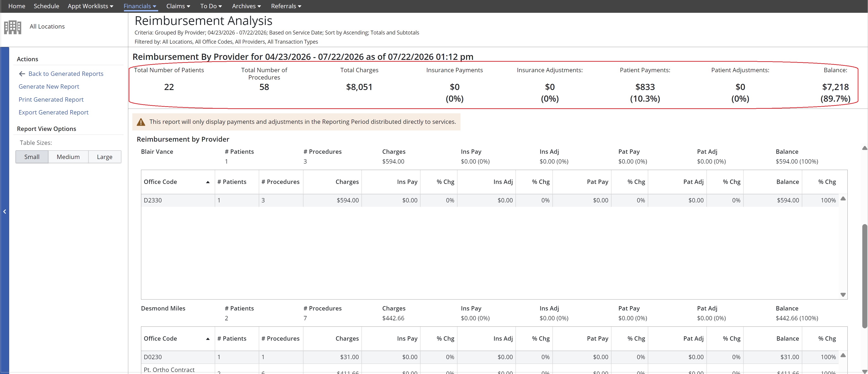Click the All Locations building icon
868x374 pixels.
coord(13,27)
